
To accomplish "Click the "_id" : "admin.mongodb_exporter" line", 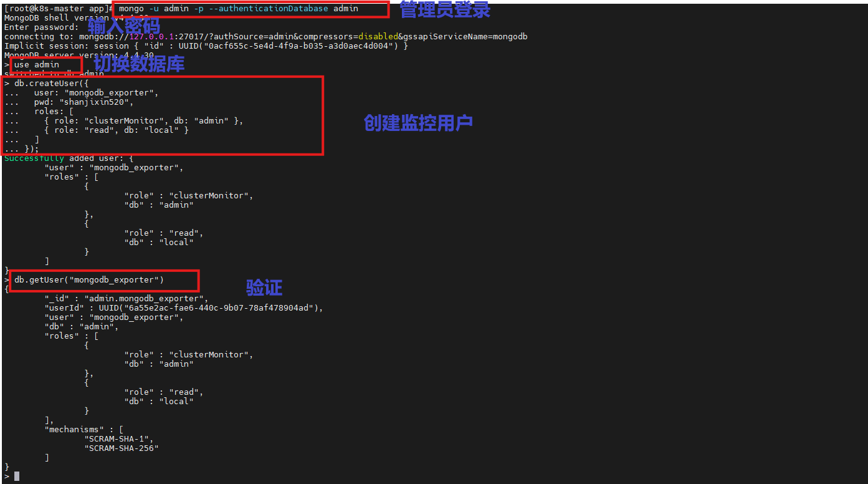I will click(x=126, y=299).
